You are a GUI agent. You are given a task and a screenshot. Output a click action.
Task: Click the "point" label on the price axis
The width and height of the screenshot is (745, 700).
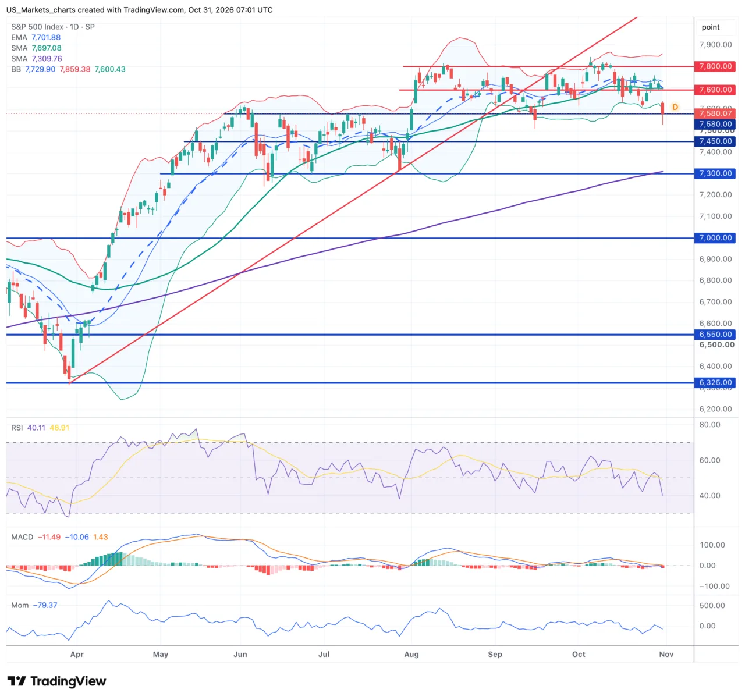click(x=711, y=27)
